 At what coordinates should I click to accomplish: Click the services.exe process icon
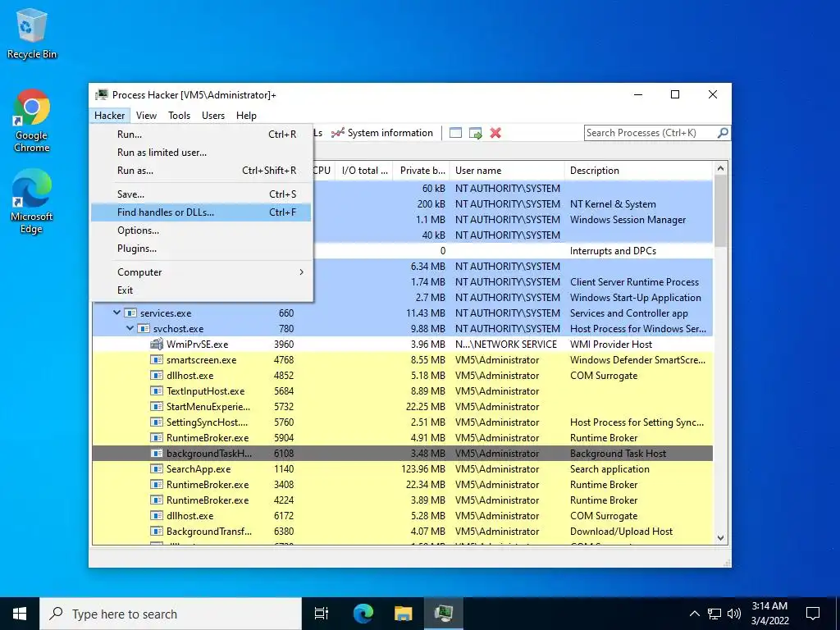(130, 313)
